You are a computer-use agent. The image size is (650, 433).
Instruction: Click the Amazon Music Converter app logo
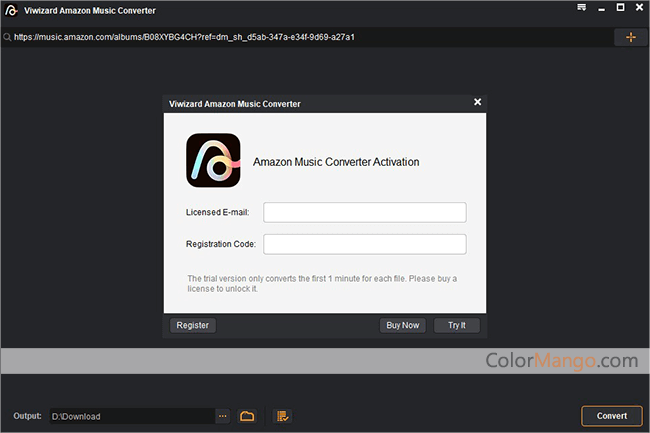tap(213, 160)
